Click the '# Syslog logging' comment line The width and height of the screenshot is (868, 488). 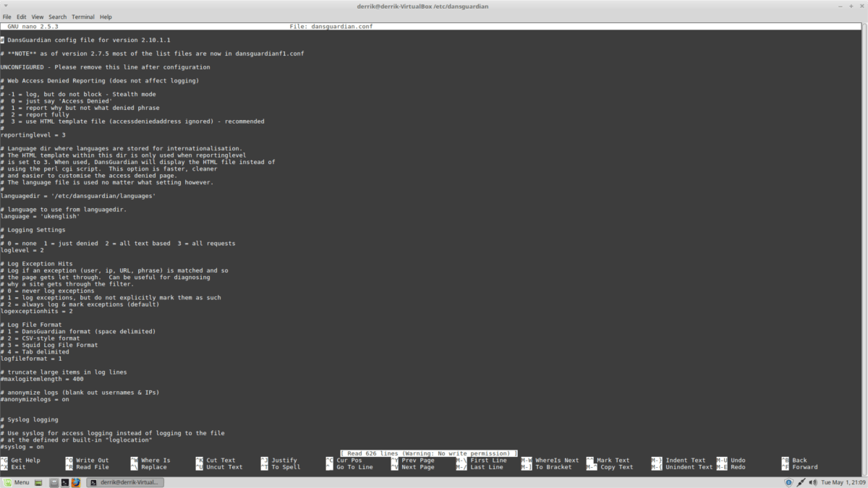30,419
